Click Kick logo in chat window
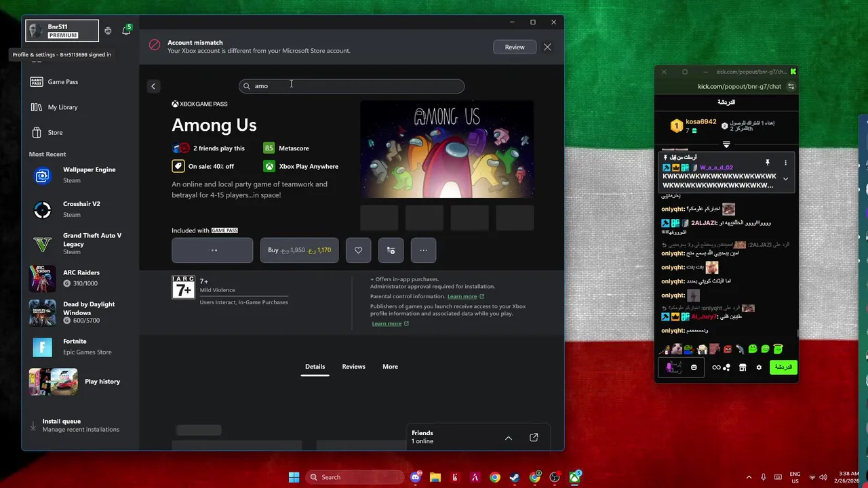 (793, 71)
